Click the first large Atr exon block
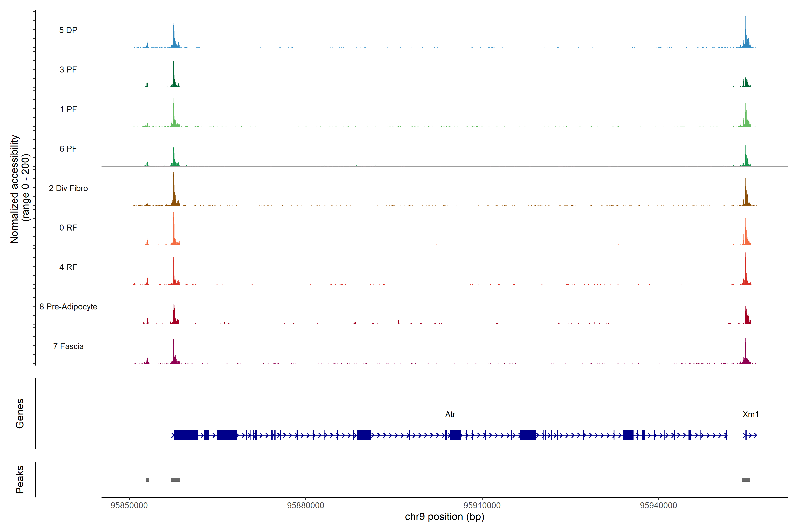Image resolution: width=798 pixels, height=532 pixels. tap(186, 435)
